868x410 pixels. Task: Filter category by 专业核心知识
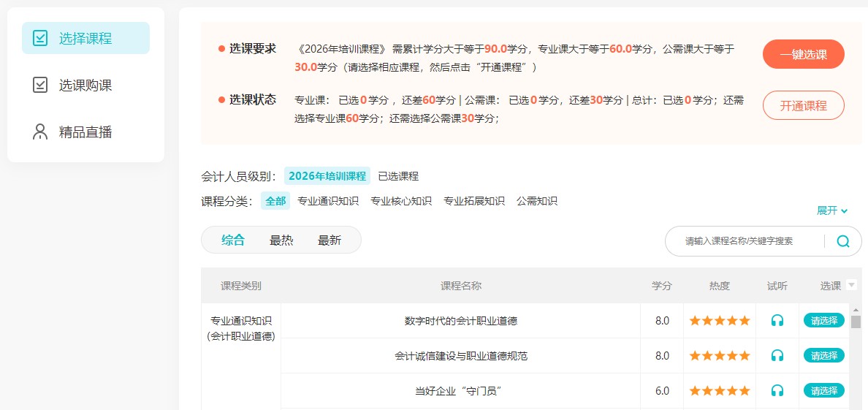(x=401, y=201)
